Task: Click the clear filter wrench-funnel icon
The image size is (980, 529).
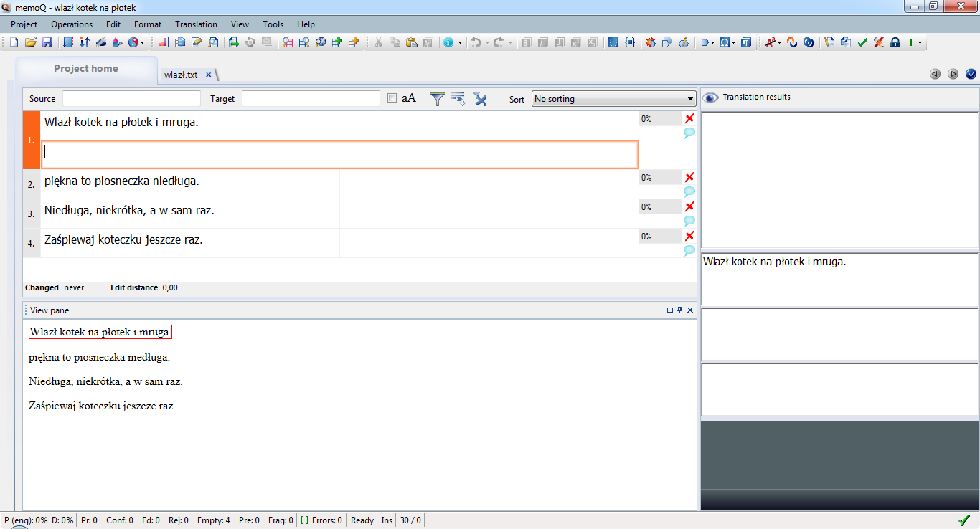Action: (x=479, y=99)
